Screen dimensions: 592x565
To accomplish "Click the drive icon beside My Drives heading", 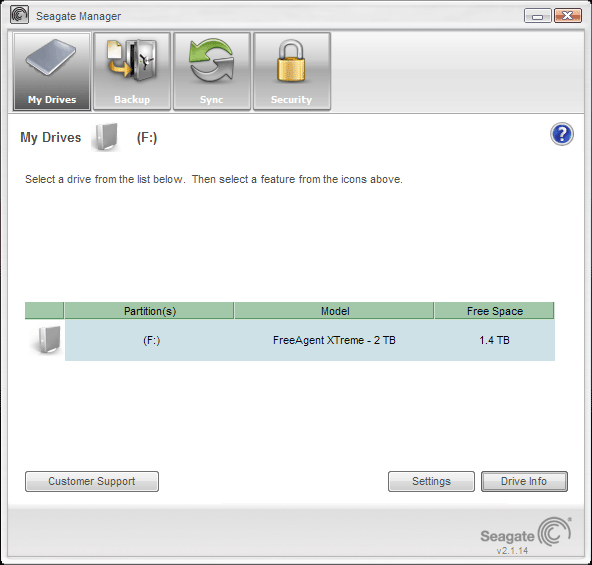I will [105, 137].
